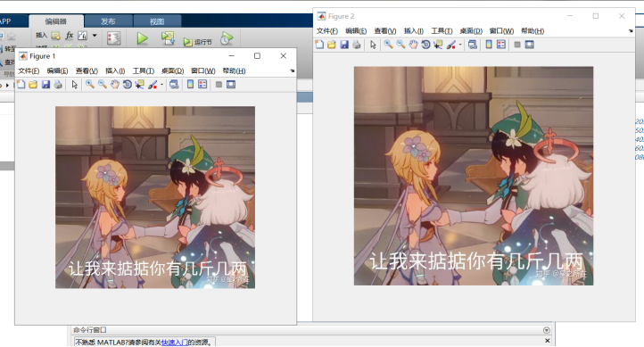Open 工具(T) menu in Figure 2
644x347 pixels.
coord(442,31)
